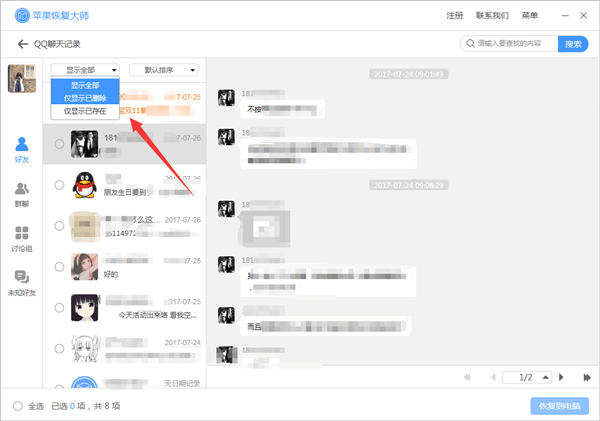Screen dimensions: 600x421
Task: Select the radio for contact 181 dated 07-26
Action: tap(59, 144)
